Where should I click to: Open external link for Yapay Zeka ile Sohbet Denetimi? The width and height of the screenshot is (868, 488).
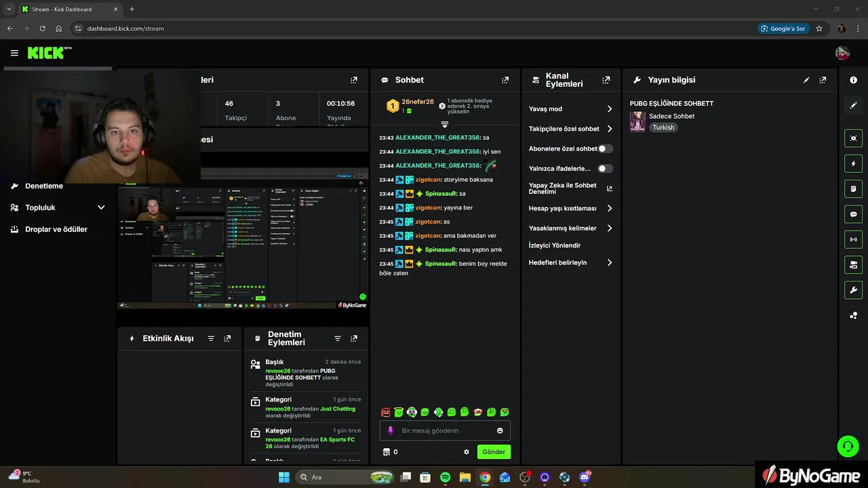609,188
